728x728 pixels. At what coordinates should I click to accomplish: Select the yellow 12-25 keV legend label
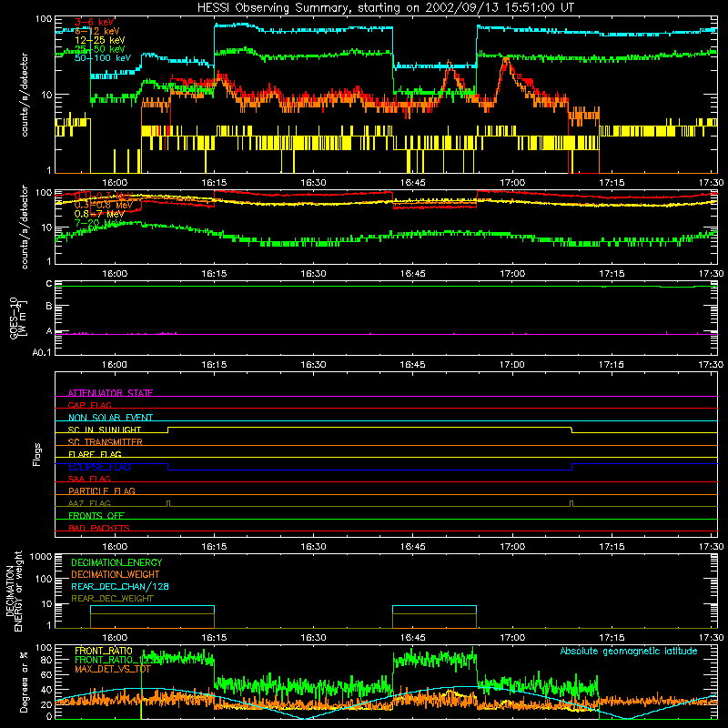pyautogui.click(x=99, y=40)
